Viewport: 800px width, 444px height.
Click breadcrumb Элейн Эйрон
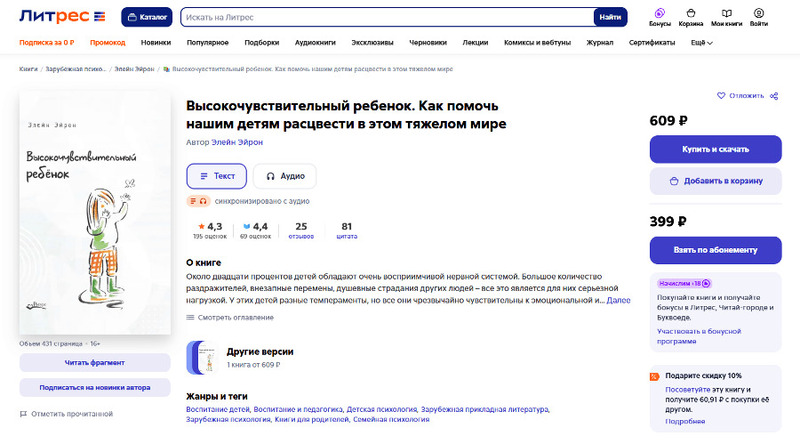tap(134, 69)
